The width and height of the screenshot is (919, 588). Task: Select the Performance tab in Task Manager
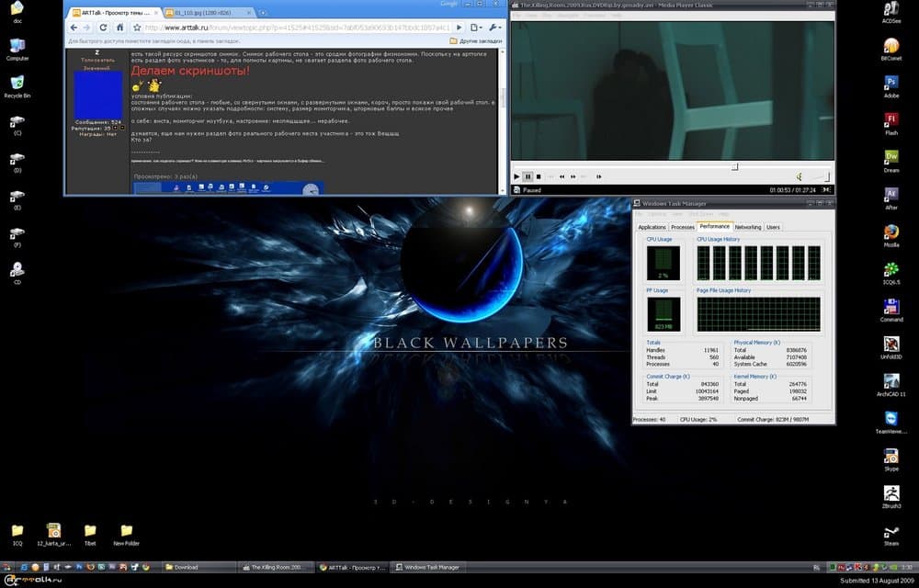(714, 227)
